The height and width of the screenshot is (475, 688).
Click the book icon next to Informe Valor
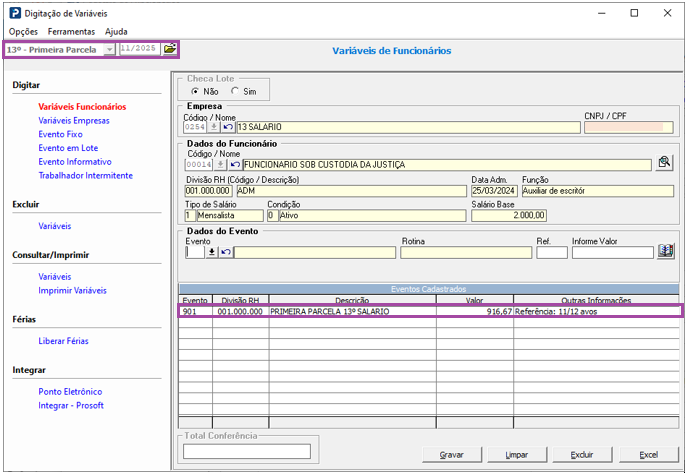pos(665,252)
